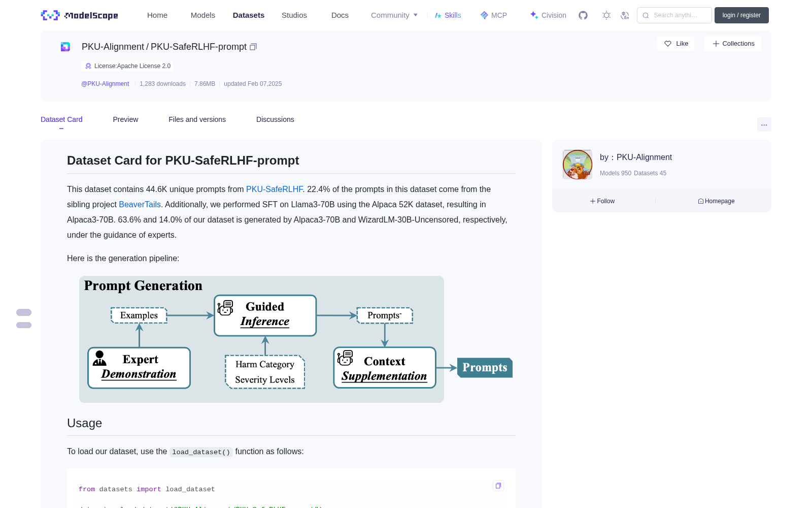Click the login / register button
This screenshot has height=508, width=812.
[x=741, y=15]
